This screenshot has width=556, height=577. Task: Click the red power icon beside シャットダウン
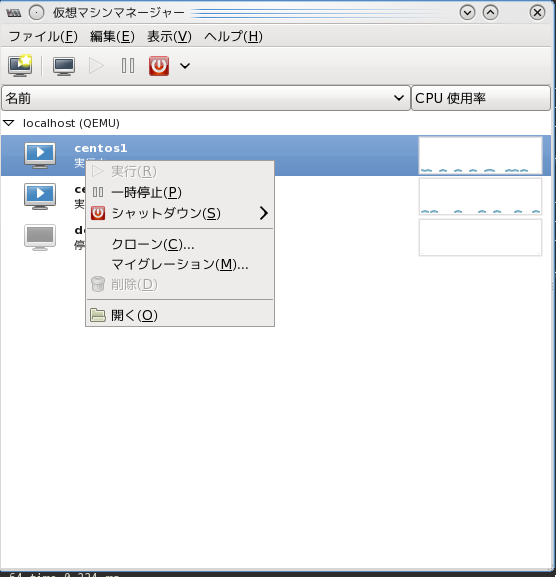(x=98, y=213)
